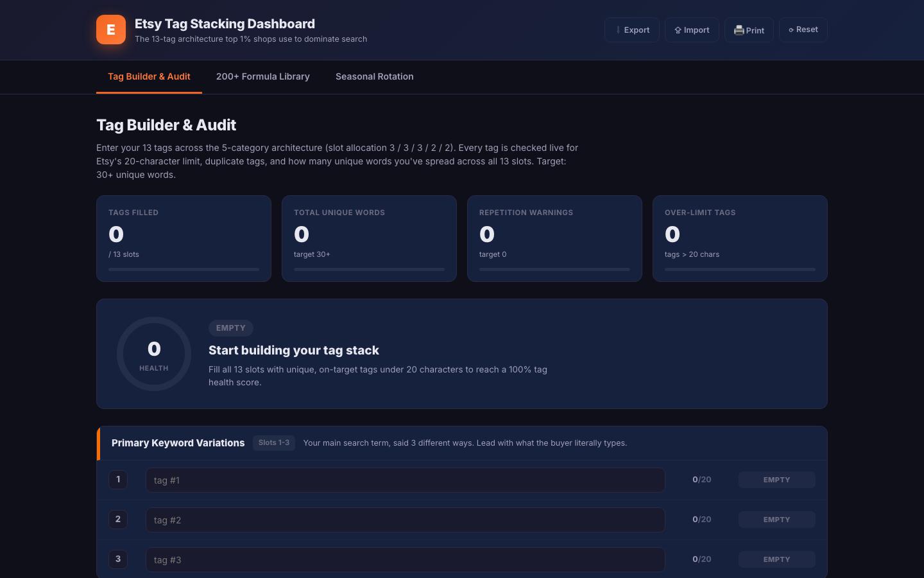
Task: Click the 'target 30+' caption
Action: 312,254
